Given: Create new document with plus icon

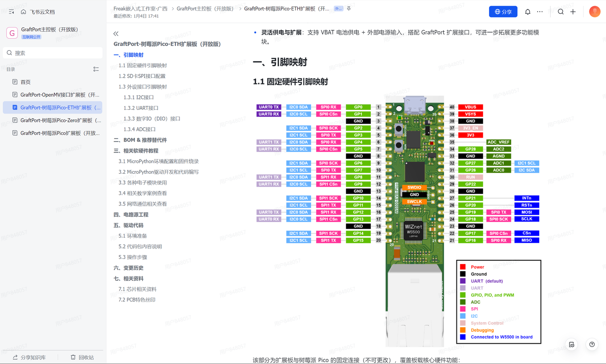Looking at the screenshot, I should tap(573, 12).
